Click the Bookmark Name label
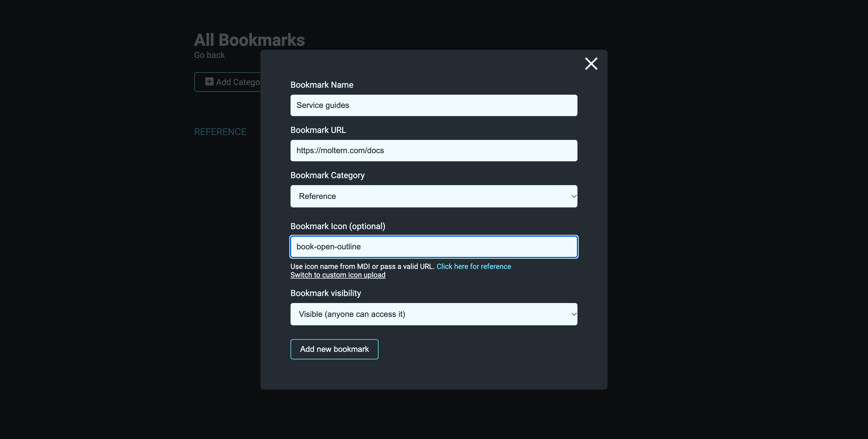The height and width of the screenshot is (439, 868). point(322,85)
